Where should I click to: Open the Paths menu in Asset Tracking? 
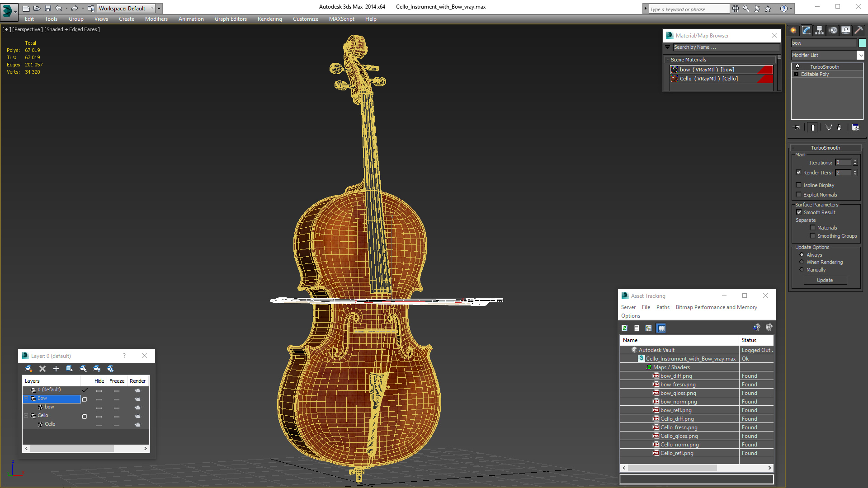click(x=662, y=307)
